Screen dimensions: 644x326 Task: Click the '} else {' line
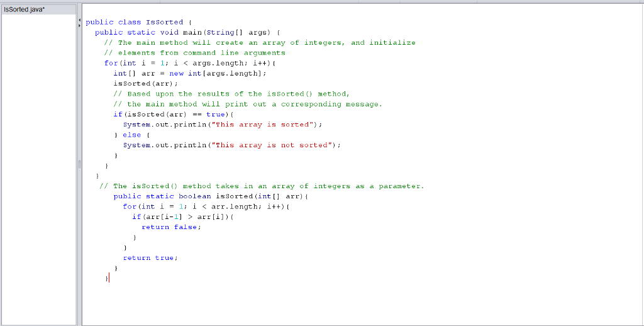click(132, 135)
